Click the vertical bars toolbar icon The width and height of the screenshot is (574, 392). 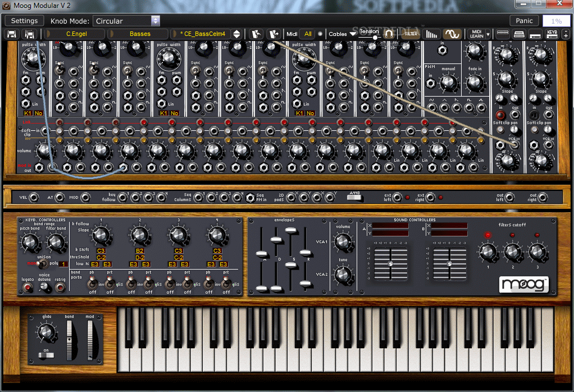coord(431,34)
